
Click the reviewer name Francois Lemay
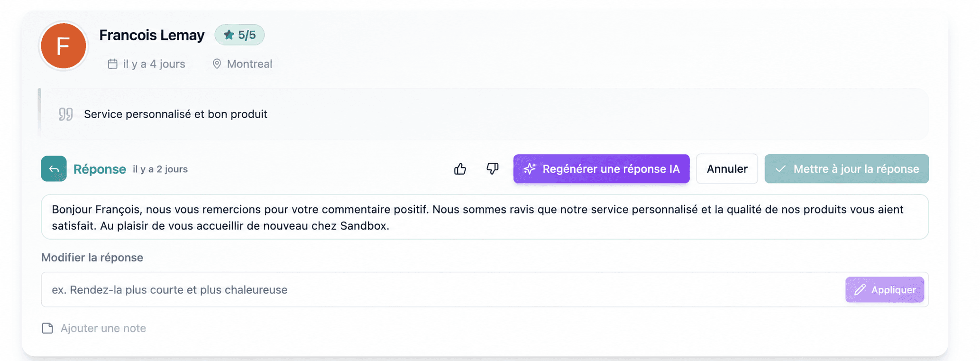pyautogui.click(x=152, y=35)
